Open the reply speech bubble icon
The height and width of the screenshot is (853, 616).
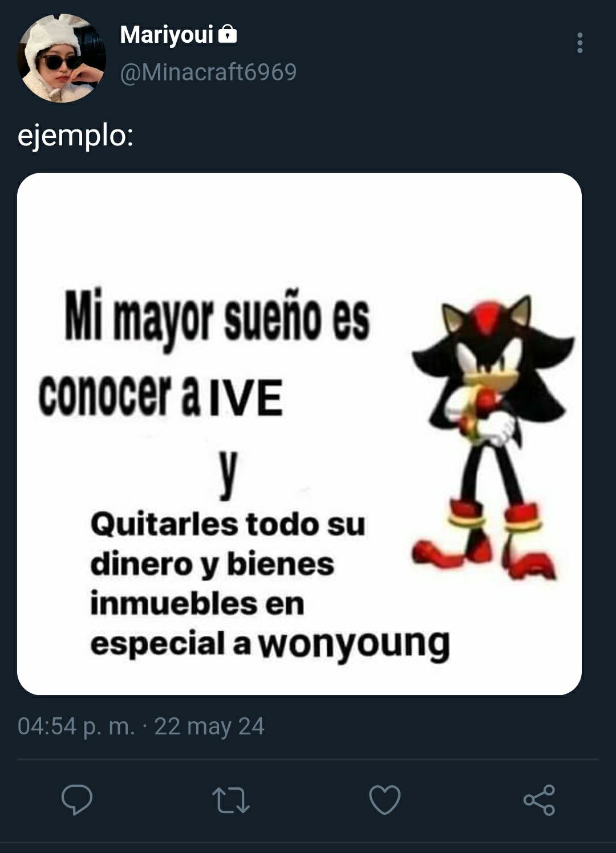tap(77, 799)
